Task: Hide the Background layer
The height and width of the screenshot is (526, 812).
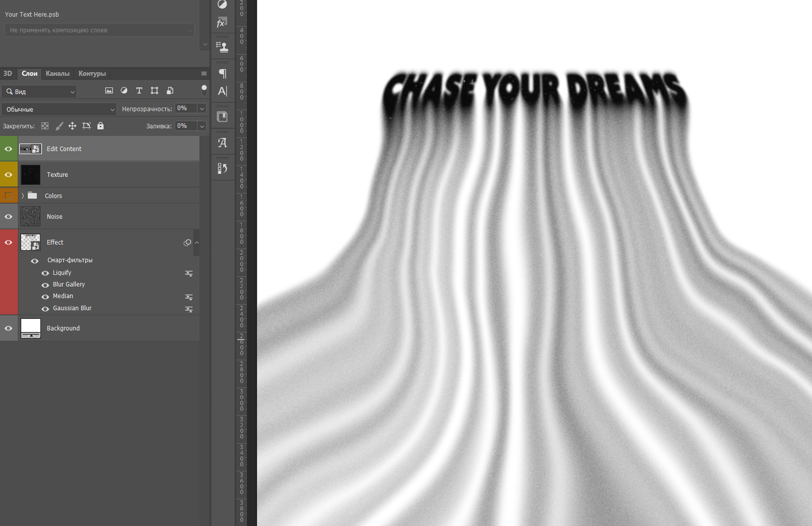Action: (9, 328)
